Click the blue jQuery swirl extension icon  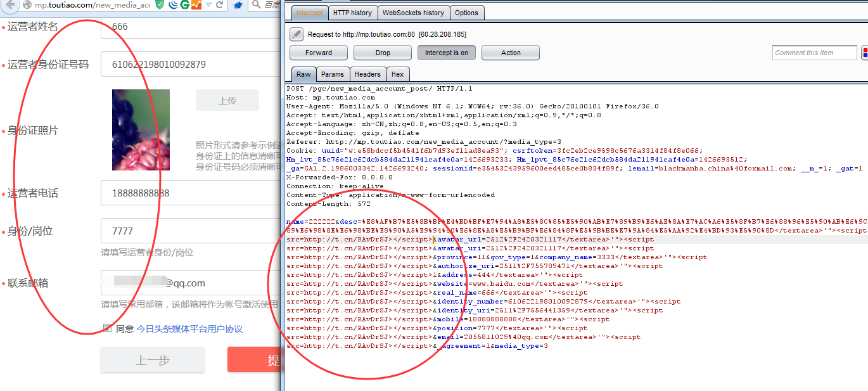(173, 5)
